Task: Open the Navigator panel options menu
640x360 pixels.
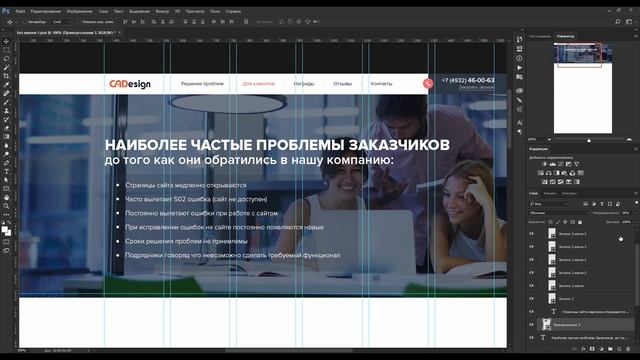Action: pyautogui.click(x=636, y=36)
